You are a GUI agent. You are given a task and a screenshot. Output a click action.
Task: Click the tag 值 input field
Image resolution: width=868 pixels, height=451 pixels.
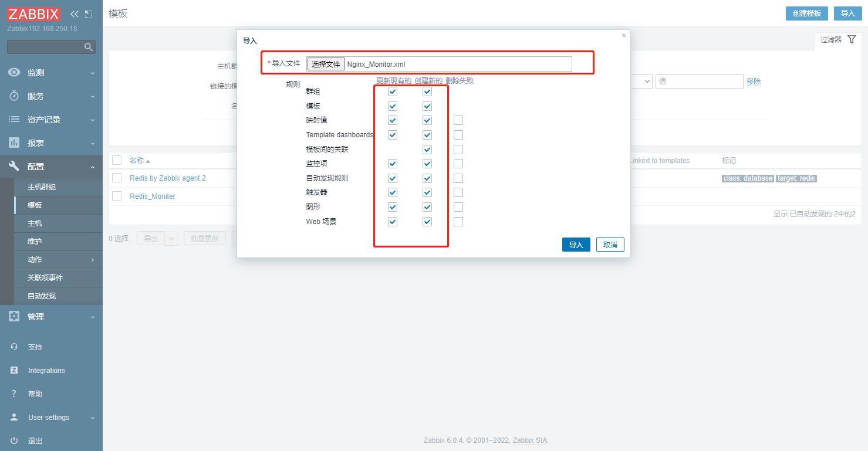[x=700, y=82]
